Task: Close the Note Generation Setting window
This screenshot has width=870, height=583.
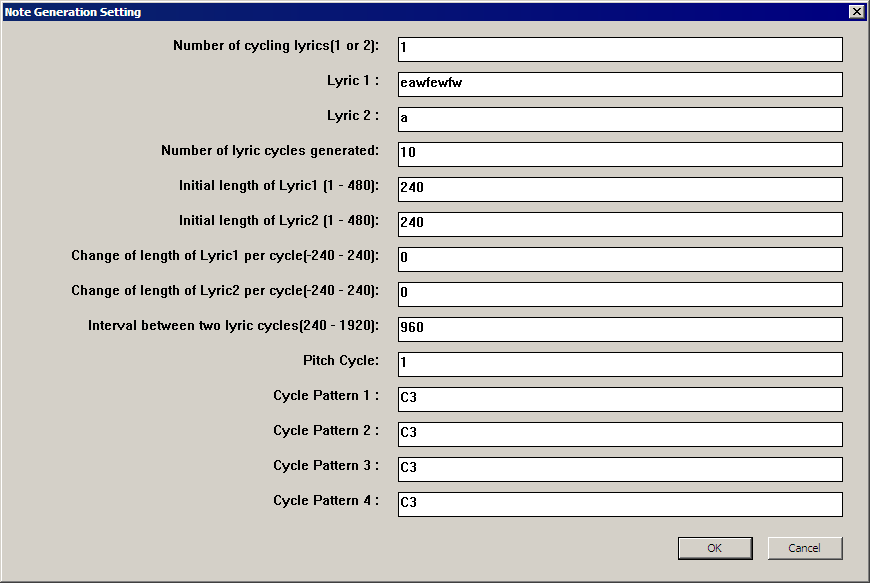Action: pyautogui.click(x=856, y=12)
